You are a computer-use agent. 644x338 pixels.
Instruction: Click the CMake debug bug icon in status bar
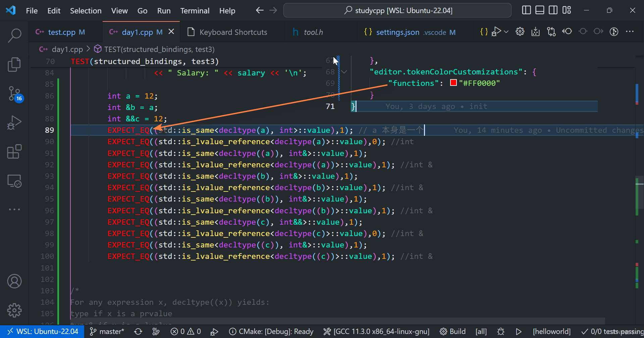tap(501, 332)
